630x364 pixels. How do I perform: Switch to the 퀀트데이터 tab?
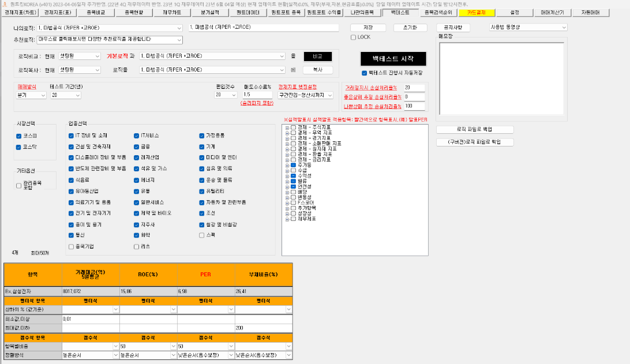[247, 13]
